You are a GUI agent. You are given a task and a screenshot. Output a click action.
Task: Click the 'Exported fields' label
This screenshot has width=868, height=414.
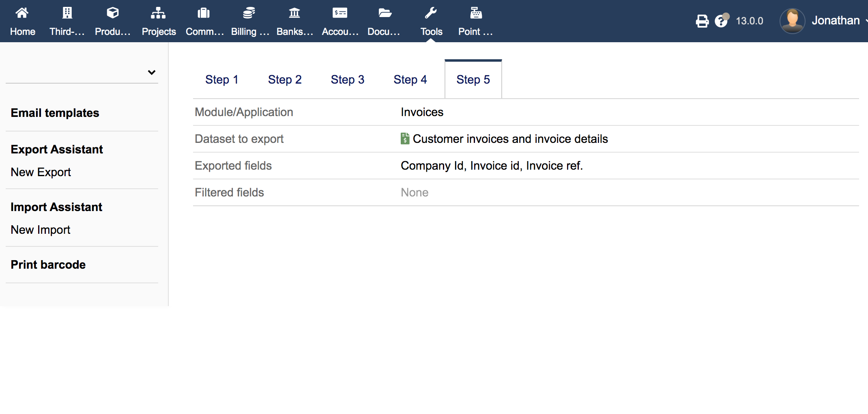[233, 166]
